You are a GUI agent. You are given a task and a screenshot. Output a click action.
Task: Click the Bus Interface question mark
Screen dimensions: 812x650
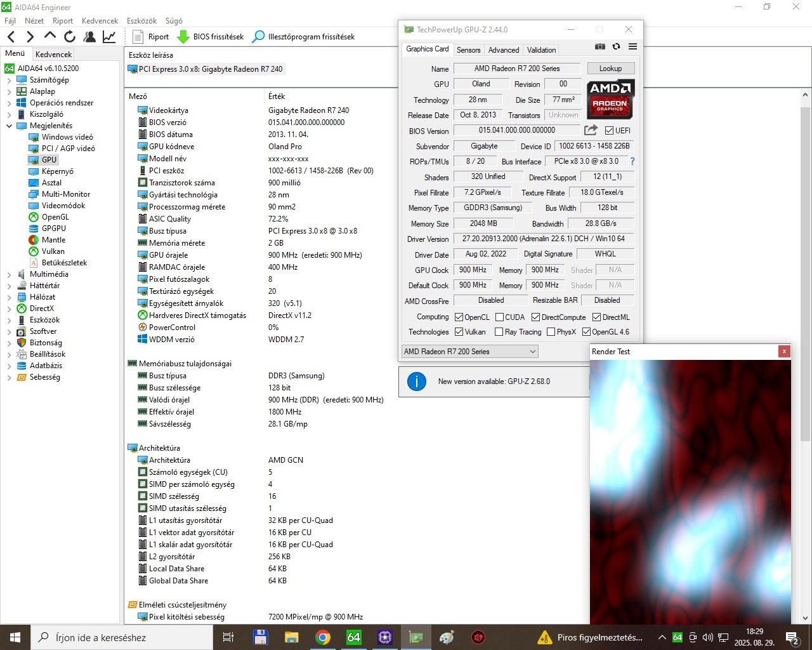632,161
